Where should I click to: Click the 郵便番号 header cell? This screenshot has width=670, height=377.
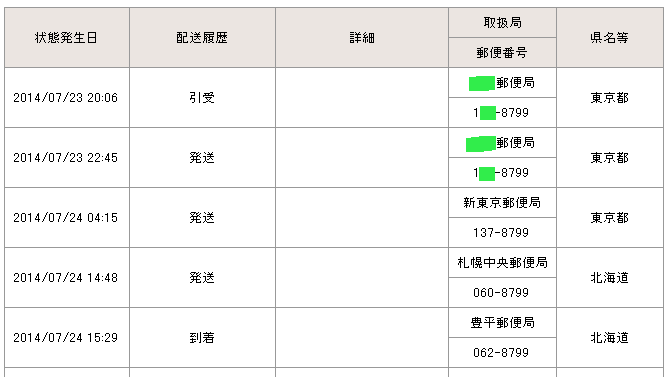[x=502, y=53]
